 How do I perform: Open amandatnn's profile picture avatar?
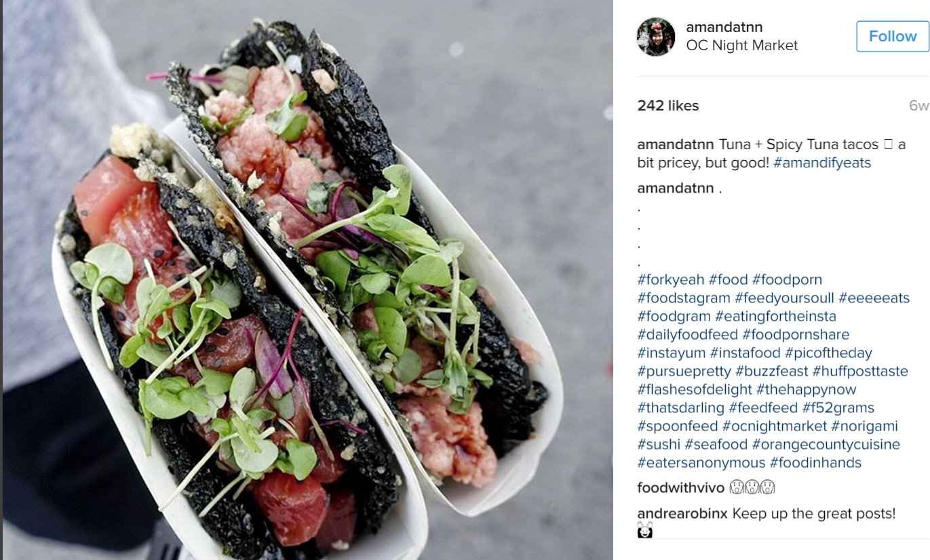(x=656, y=37)
